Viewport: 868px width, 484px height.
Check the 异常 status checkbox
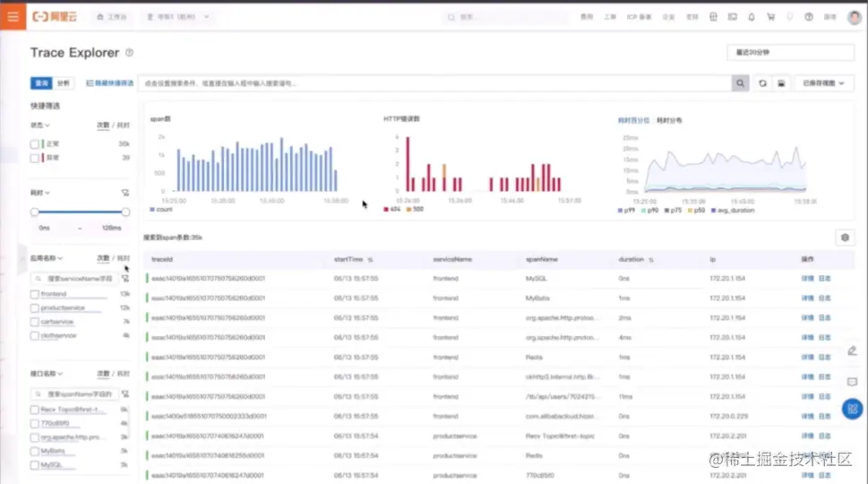pyautogui.click(x=35, y=158)
